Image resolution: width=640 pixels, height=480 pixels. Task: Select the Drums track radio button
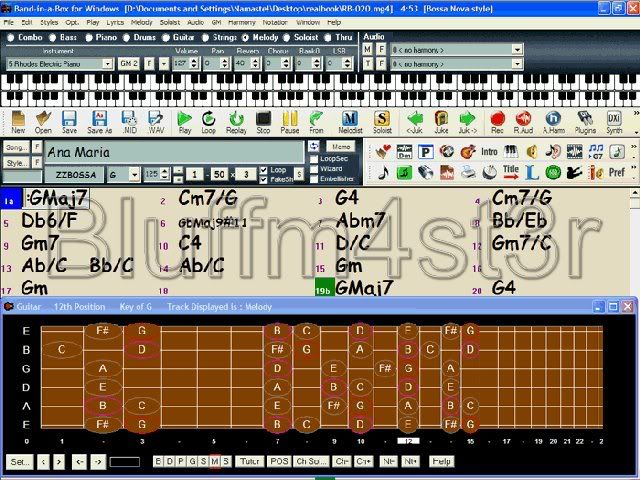pos(127,38)
